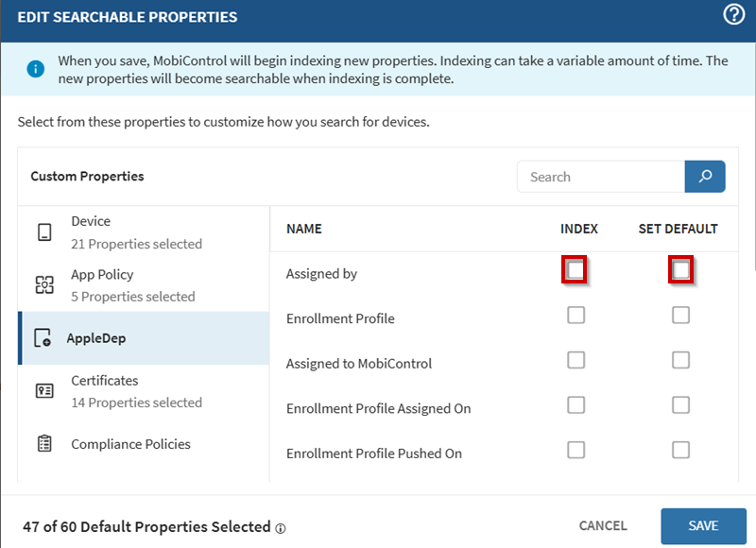Check Set Default for Assigned by
This screenshot has height=548, width=756.
(x=680, y=270)
